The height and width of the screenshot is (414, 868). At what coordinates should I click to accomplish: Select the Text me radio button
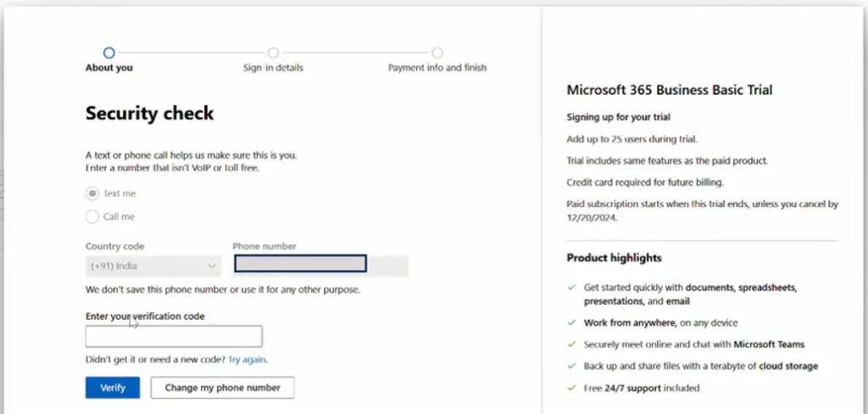(x=92, y=193)
